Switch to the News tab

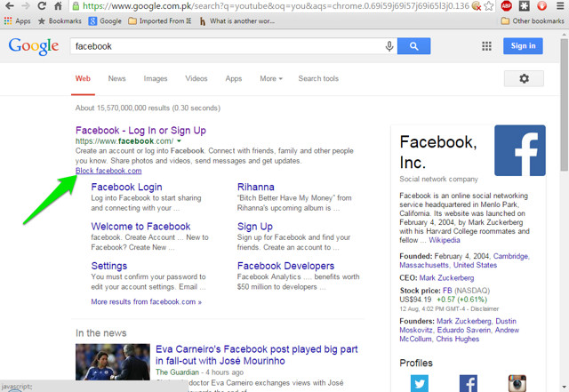[116, 78]
